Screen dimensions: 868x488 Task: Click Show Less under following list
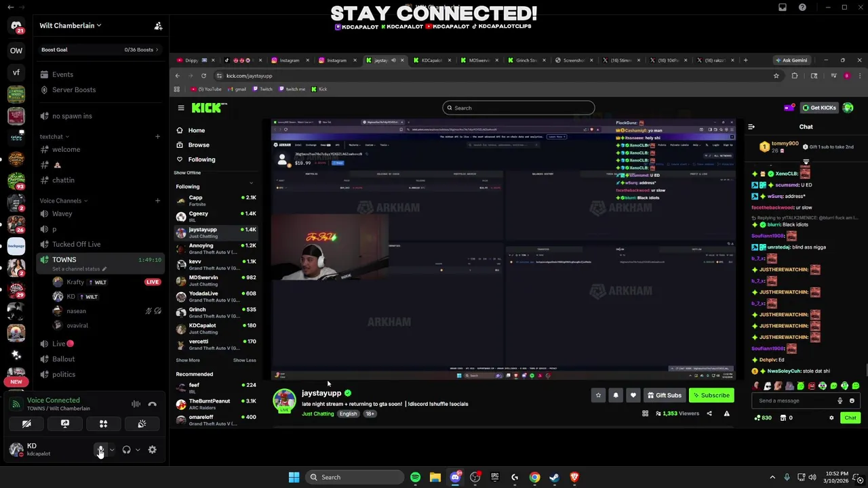[245, 361]
